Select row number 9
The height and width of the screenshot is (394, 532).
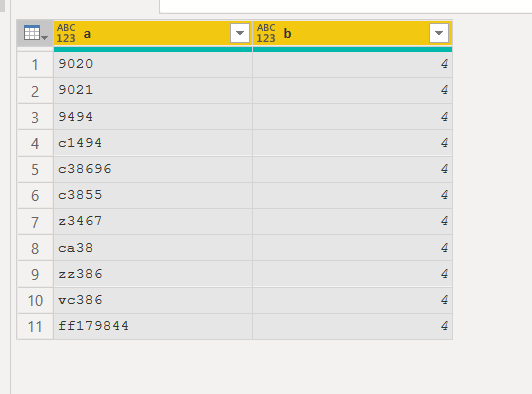click(35, 274)
